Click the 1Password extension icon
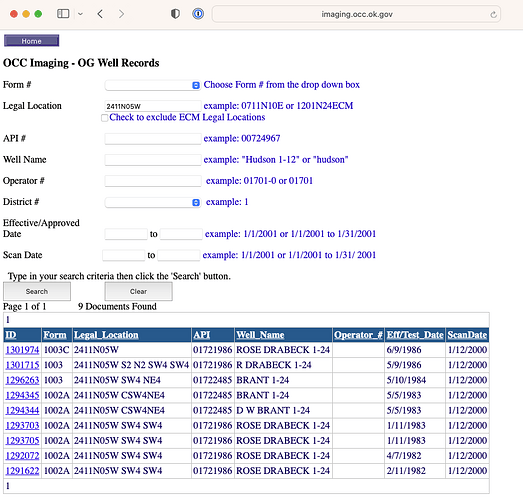523x500 pixels. click(198, 14)
